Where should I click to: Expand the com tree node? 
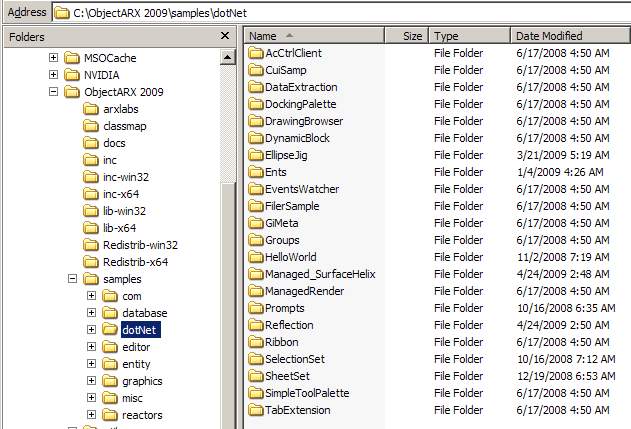91,296
